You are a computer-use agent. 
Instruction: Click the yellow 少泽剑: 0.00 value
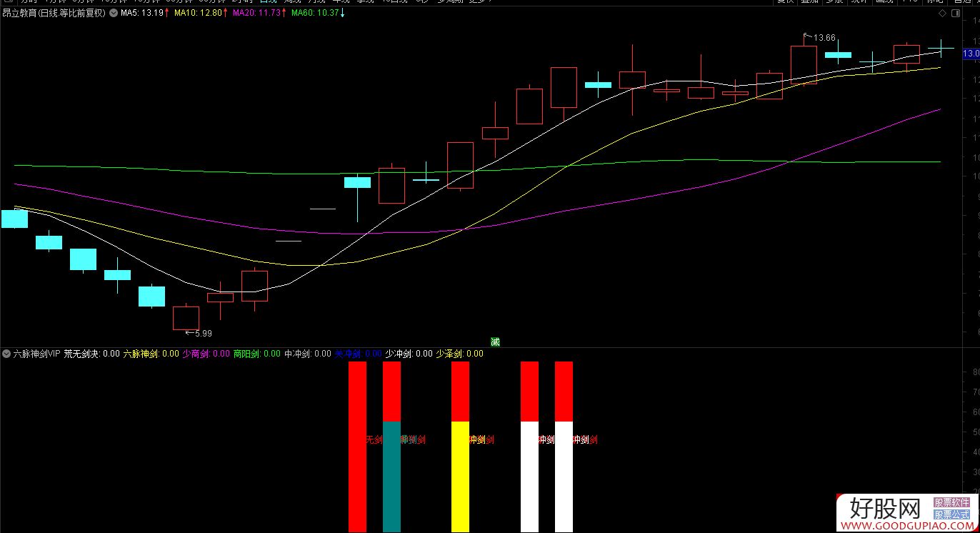pyautogui.click(x=460, y=354)
